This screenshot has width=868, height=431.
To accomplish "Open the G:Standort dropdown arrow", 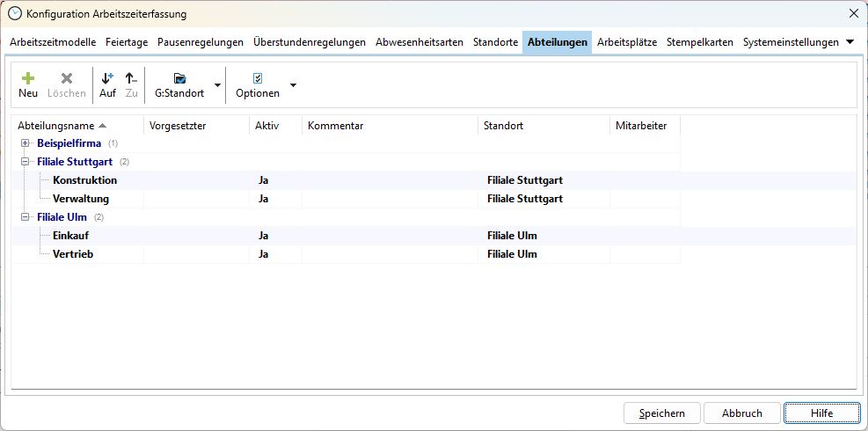I will (217, 85).
